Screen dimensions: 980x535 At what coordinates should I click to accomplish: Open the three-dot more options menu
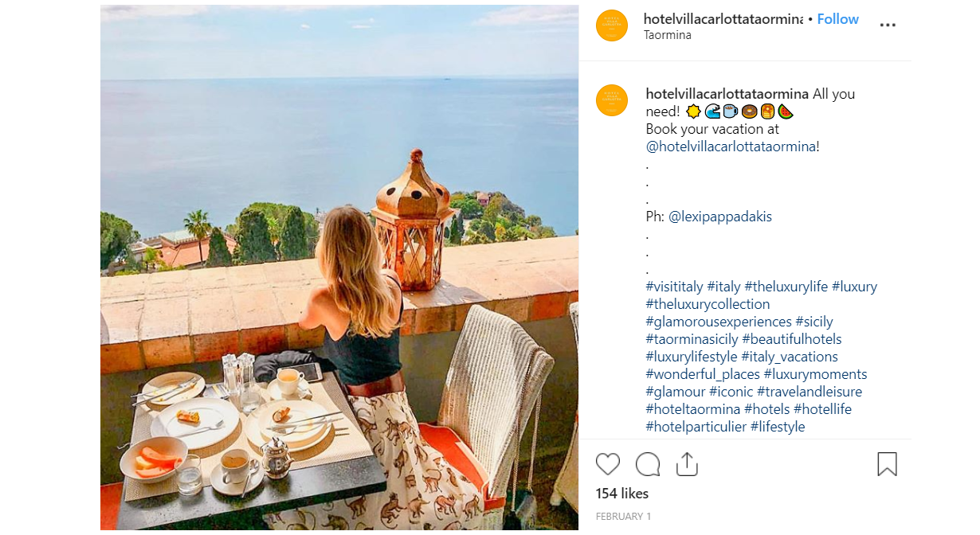(x=888, y=25)
